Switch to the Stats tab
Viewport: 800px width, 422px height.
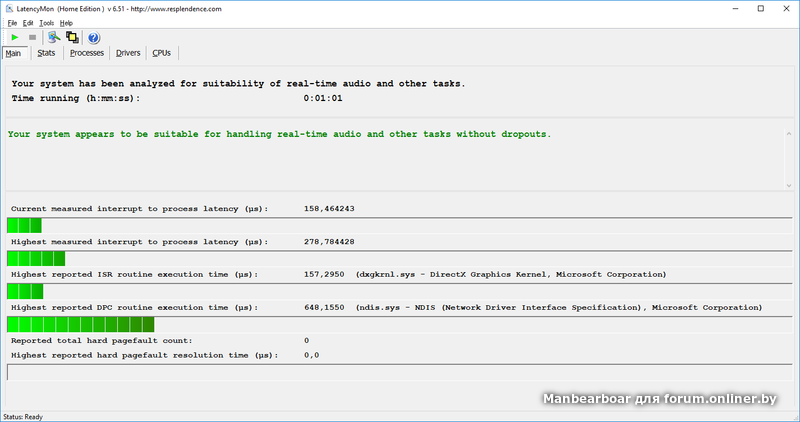pyautogui.click(x=46, y=53)
